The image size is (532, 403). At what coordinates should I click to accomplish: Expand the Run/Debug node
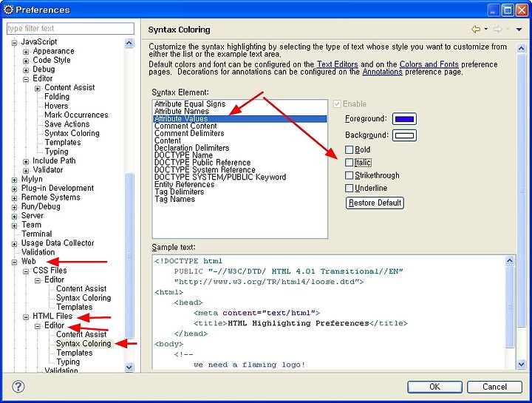click(x=14, y=208)
